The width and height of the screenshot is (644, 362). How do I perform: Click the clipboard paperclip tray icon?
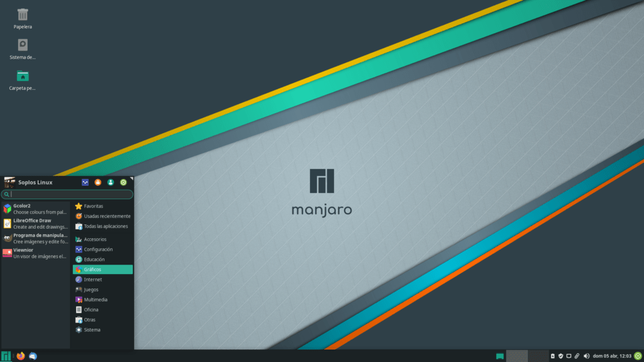[577, 356]
